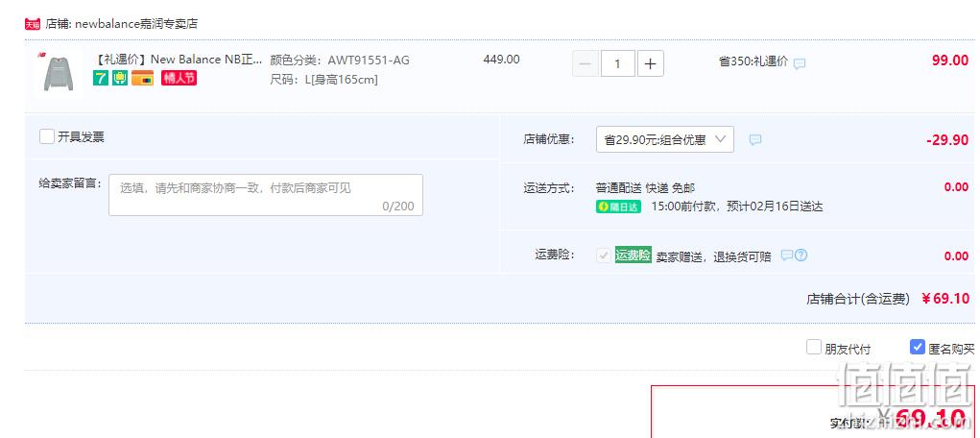Open the 省29.90元:组合优惠 dropdown
Viewport: 980px width, 438px height.
[x=665, y=139]
